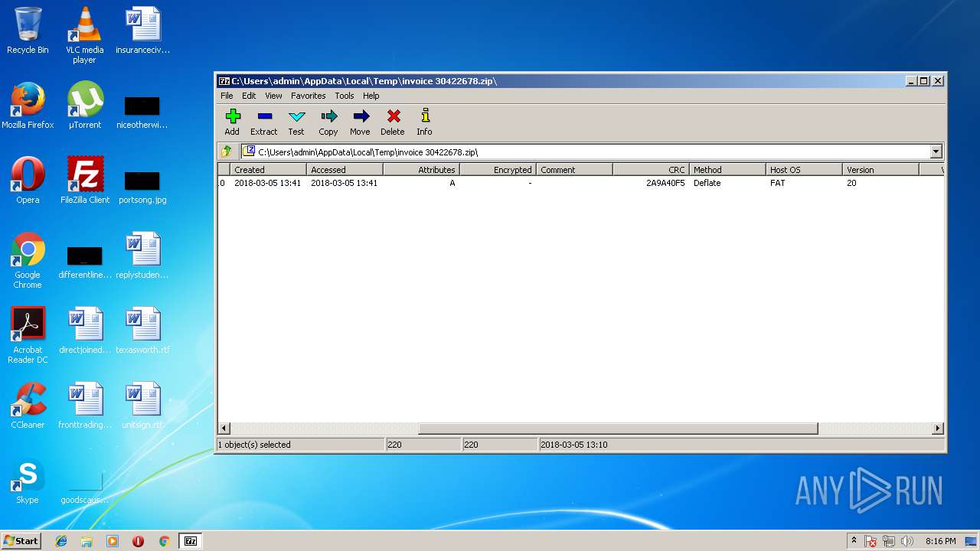Click the created date 2018-03-05 13:41
The image size is (980, 551).
[x=267, y=183]
